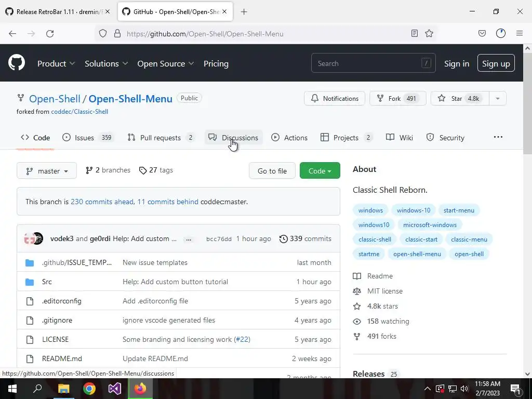Open commit hash bcc76dd
532x399 pixels.
point(219,239)
